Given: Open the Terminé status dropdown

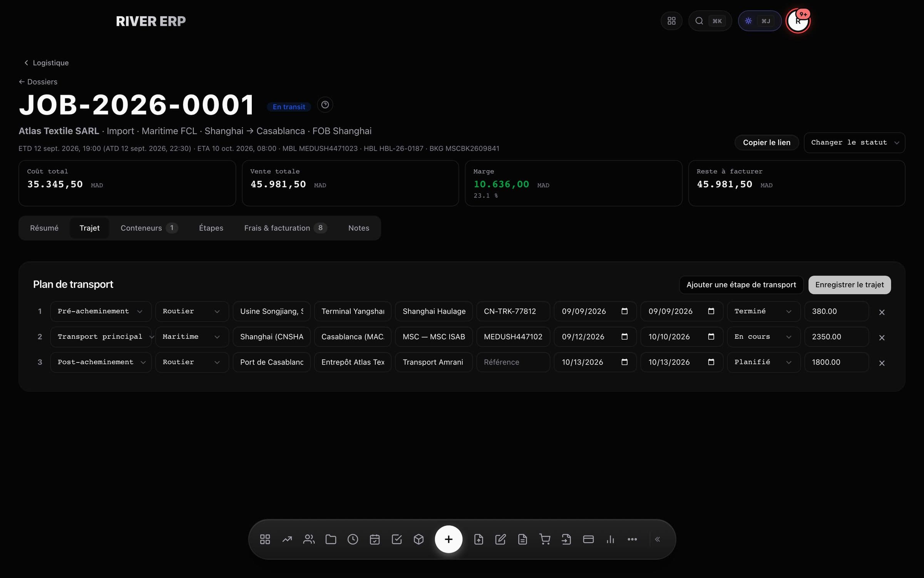Looking at the screenshot, I should (763, 311).
